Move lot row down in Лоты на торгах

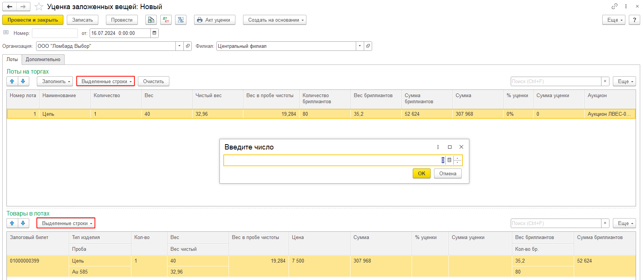click(x=23, y=81)
